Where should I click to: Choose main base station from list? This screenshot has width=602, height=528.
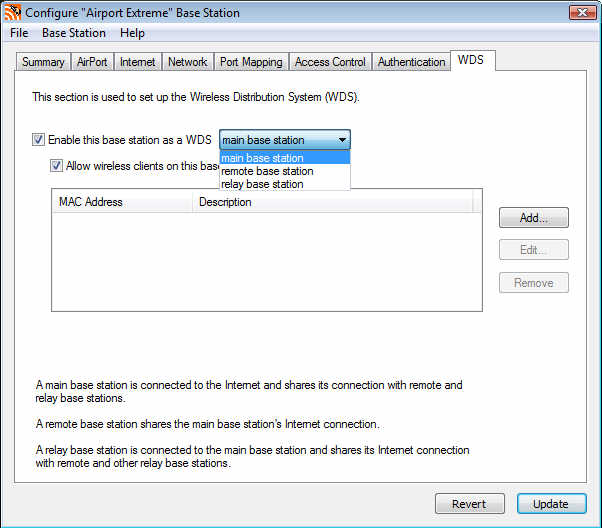coord(285,158)
